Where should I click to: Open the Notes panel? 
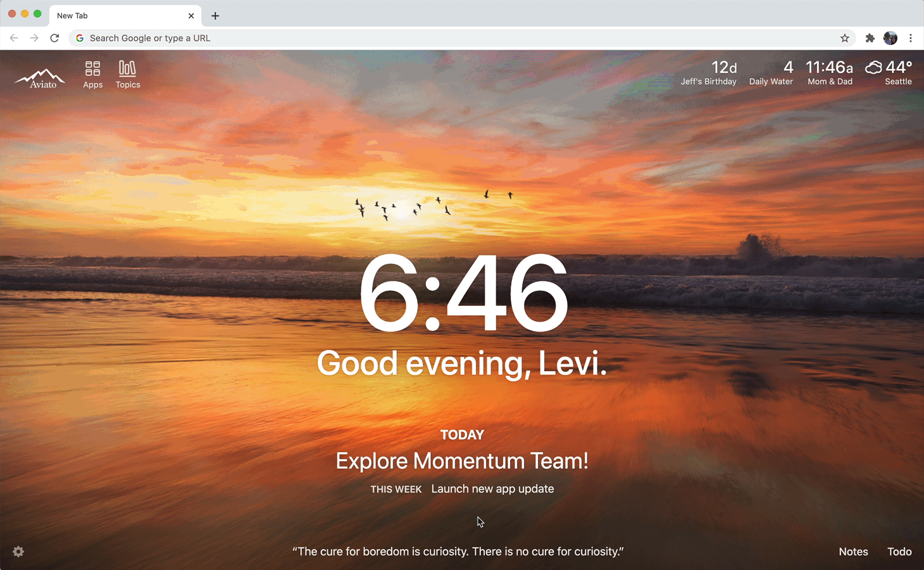[853, 552]
